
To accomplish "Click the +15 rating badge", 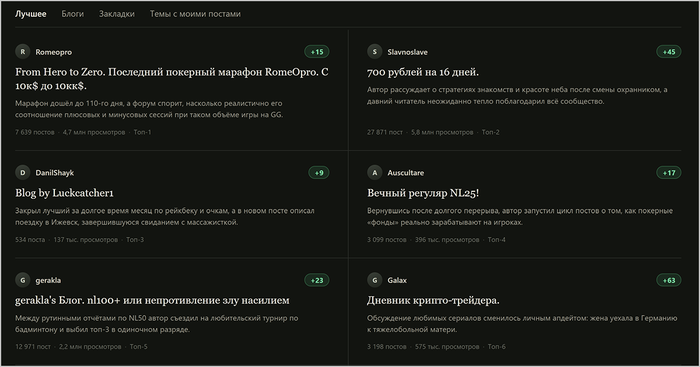I will [317, 52].
